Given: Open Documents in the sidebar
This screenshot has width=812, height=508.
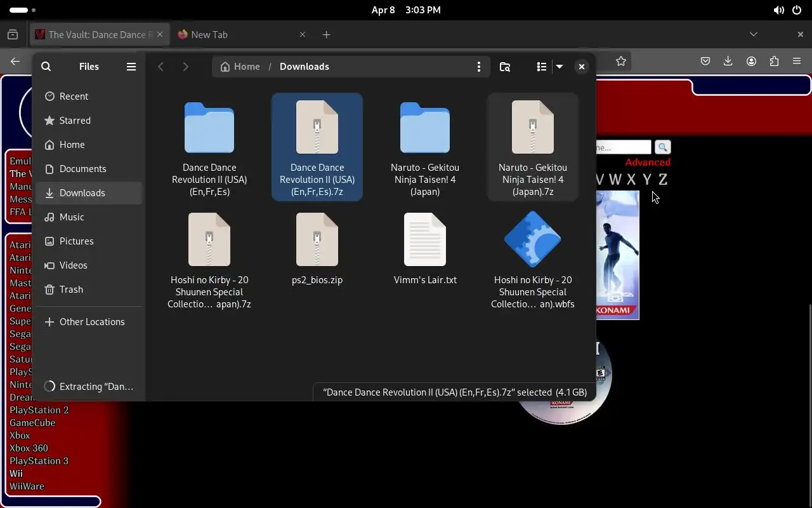Looking at the screenshot, I should [x=89, y=169].
